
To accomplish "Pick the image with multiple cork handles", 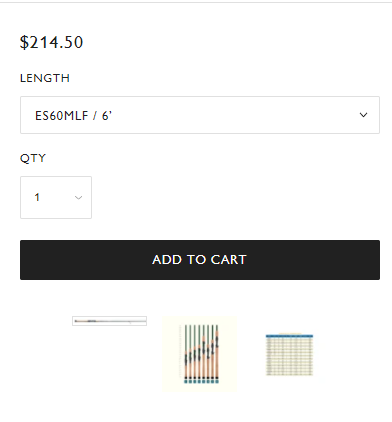I will click(x=200, y=354).
